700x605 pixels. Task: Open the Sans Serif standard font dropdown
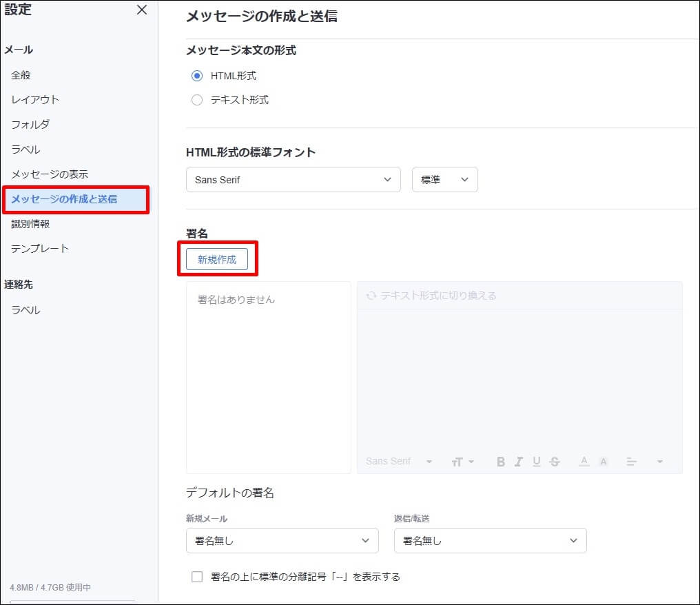293,180
